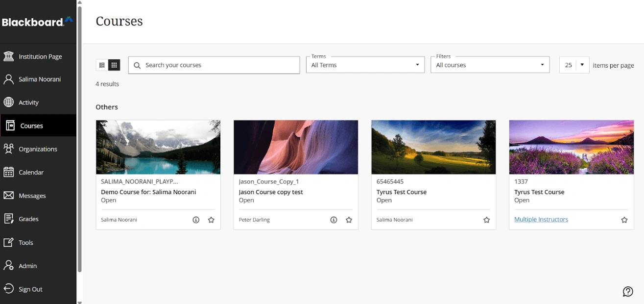This screenshot has width=644, height=304.
Task: Favorite the Jason Course copy test
Action: 349,220
